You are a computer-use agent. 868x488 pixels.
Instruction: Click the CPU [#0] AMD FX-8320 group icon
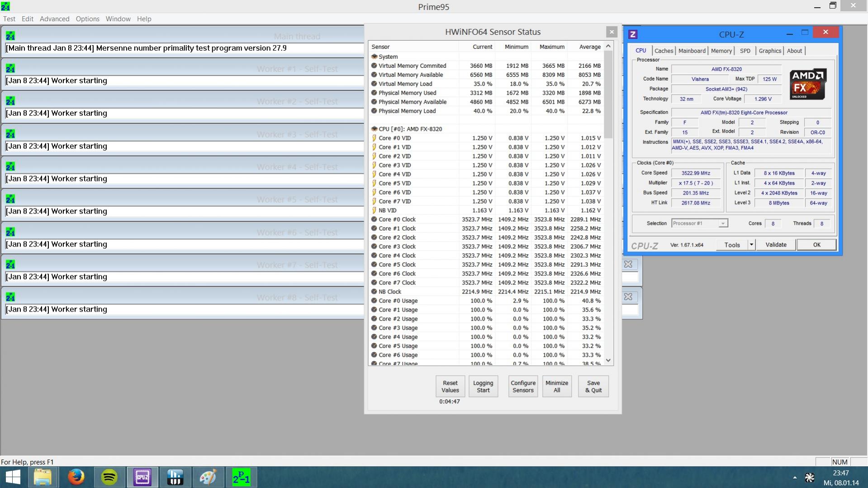374,129
